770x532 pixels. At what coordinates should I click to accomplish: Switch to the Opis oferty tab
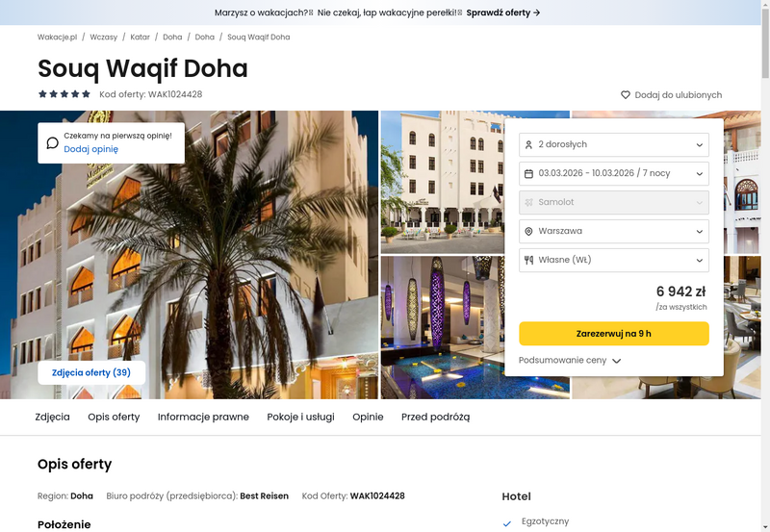[x=114, y=417]
